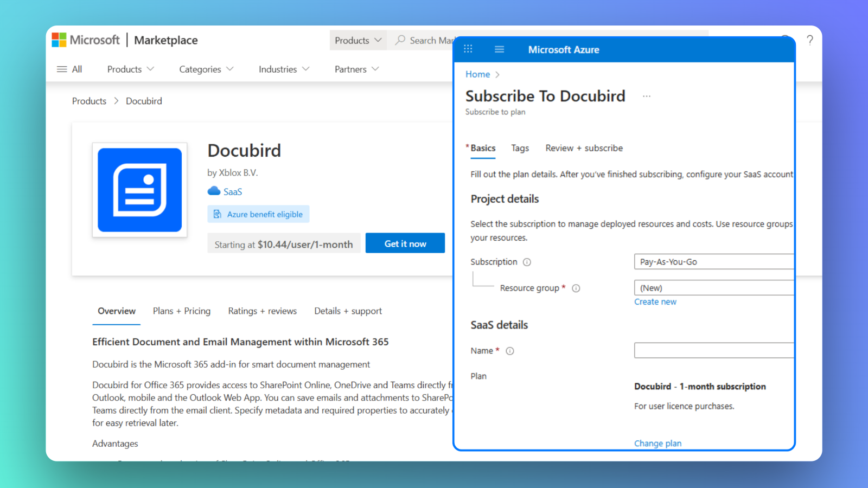Click the 'by Xblox B.V.' publisher text
This screenshot has width=868, height=488.
coord(233,172)
